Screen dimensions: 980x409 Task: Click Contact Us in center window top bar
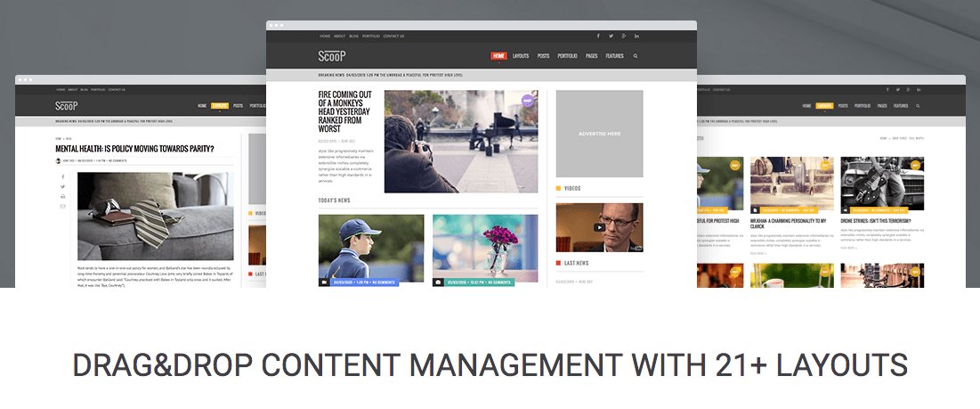coord(393,37)
